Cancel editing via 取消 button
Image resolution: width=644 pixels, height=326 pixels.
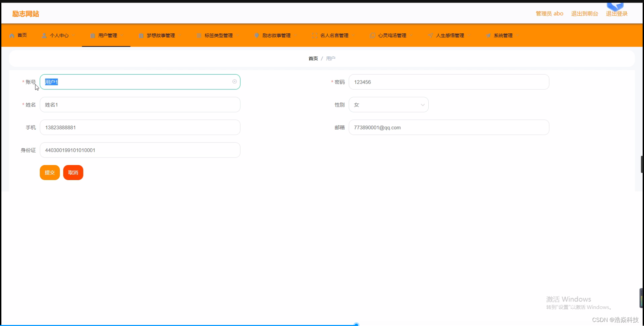point(73,172)
